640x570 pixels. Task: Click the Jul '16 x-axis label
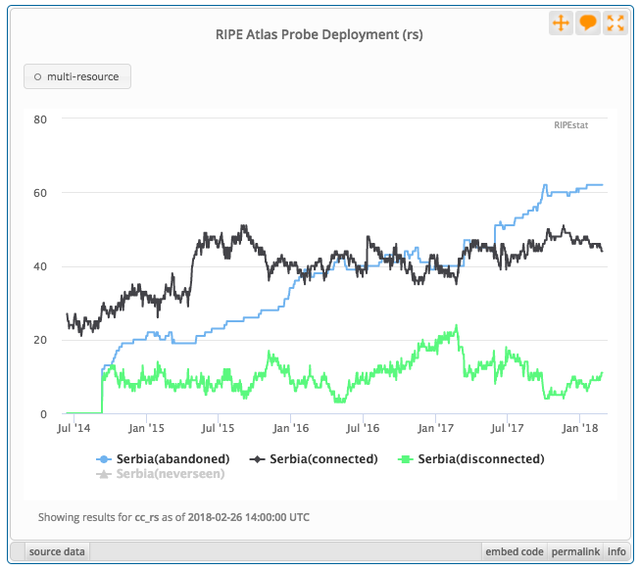point(363,428)
